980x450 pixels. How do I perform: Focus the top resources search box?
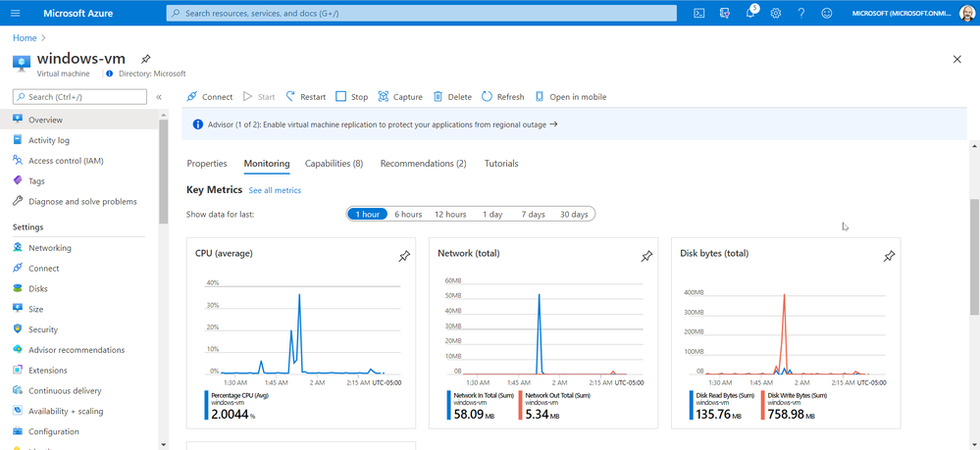pos(421,13)
